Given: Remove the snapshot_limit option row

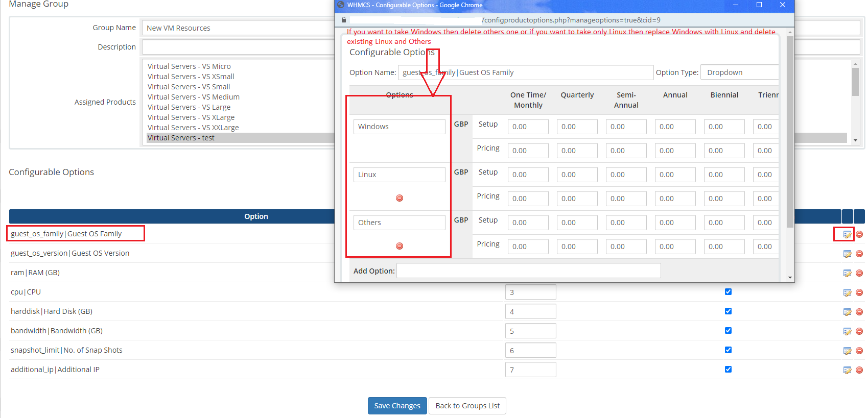Looking at the screenshot, I should pos(859,351).
